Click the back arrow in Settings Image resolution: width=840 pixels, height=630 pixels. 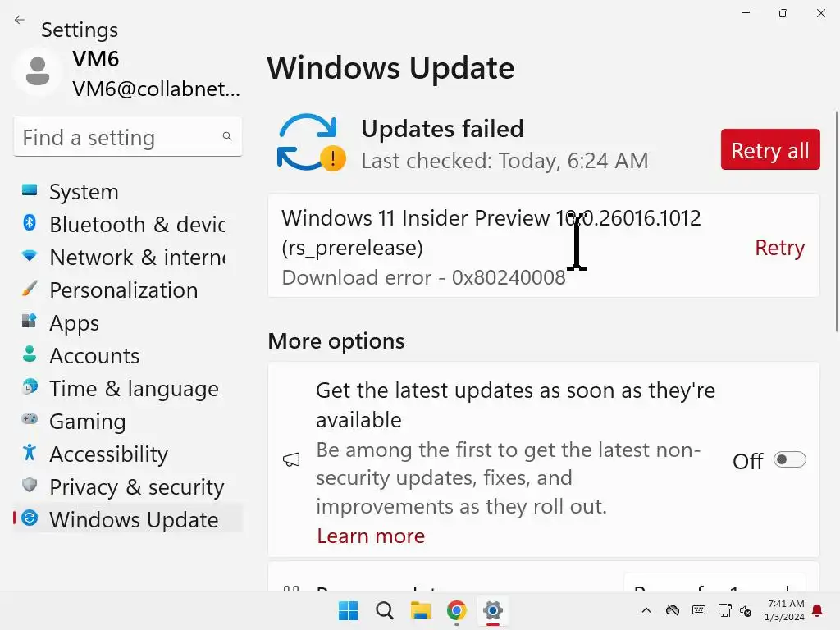click(20, 20)
